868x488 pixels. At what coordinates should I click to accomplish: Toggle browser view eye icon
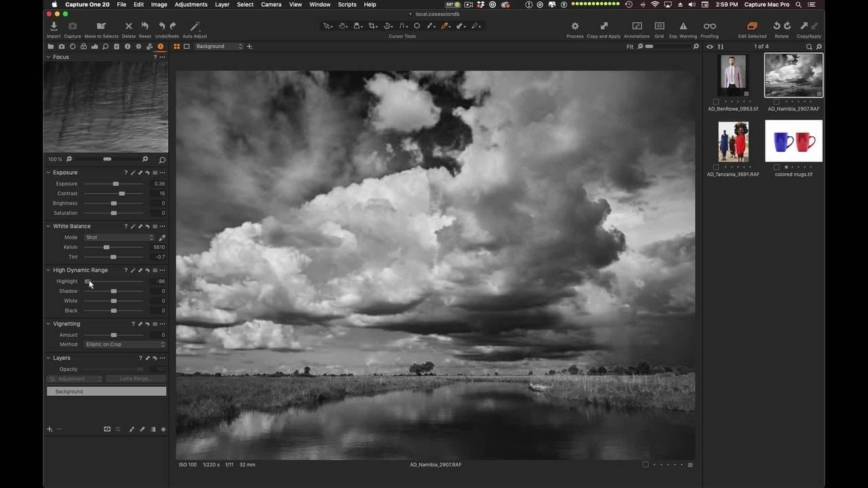[710, 47]
